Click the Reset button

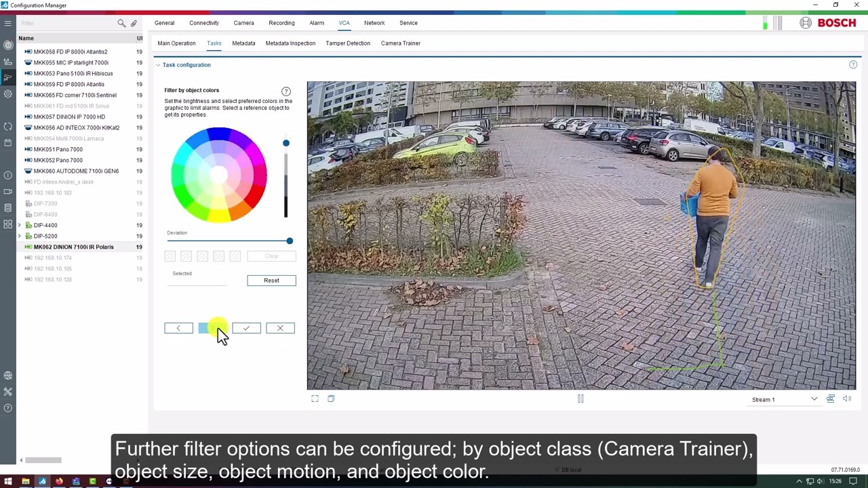pyautogui.click(x=271, y=281)
